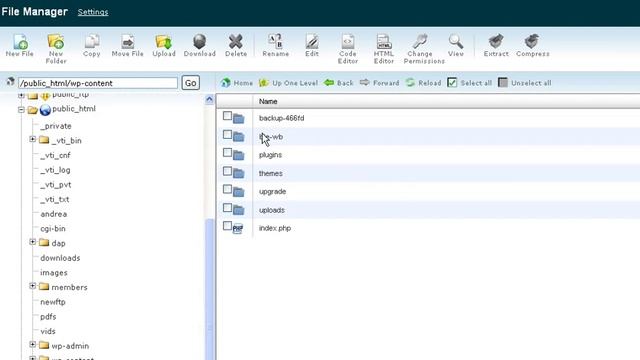This screenshot has height=360, width=640.
Task: Expand the wp-admin folder node
Action: coord(33,344)
